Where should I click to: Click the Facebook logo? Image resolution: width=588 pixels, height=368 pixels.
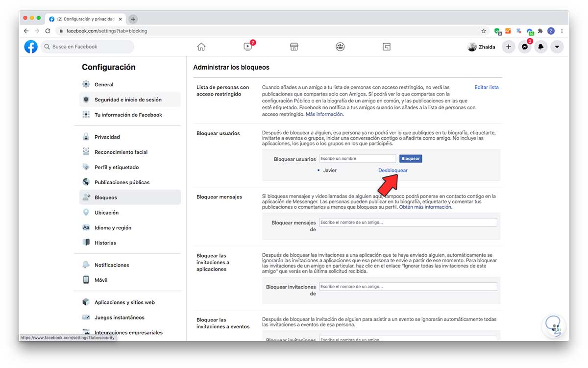(30, 47)
